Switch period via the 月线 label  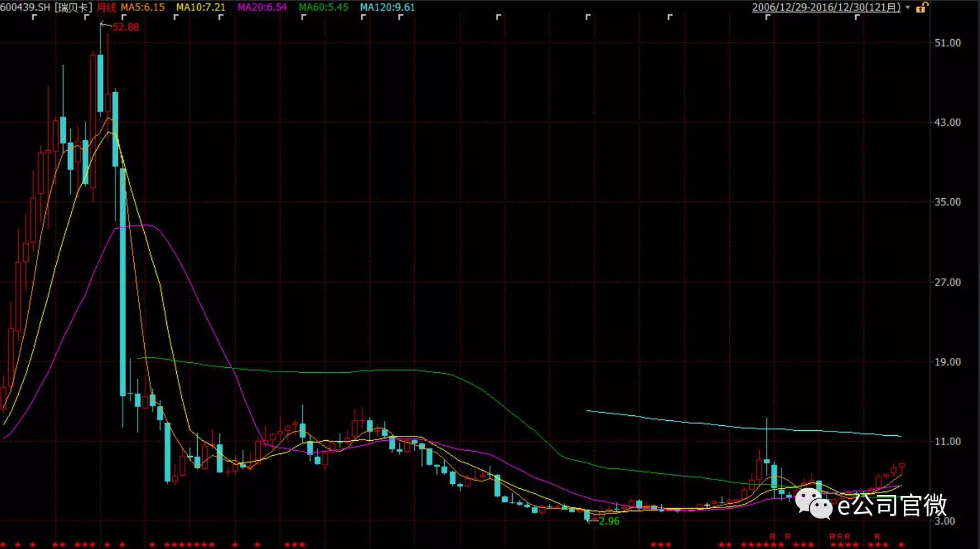pyautogui.click(x=107, y=7)
